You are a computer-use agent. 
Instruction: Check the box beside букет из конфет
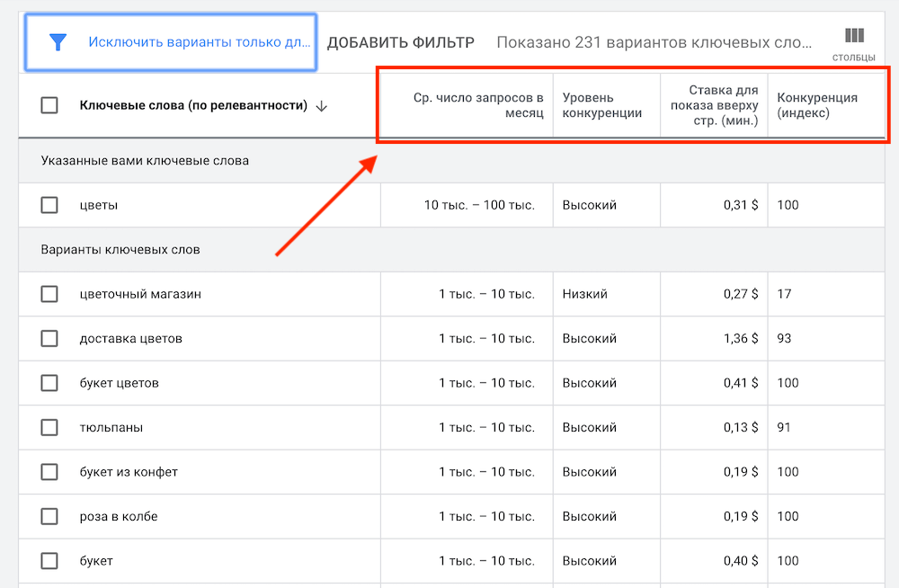(x=49, y=472)
